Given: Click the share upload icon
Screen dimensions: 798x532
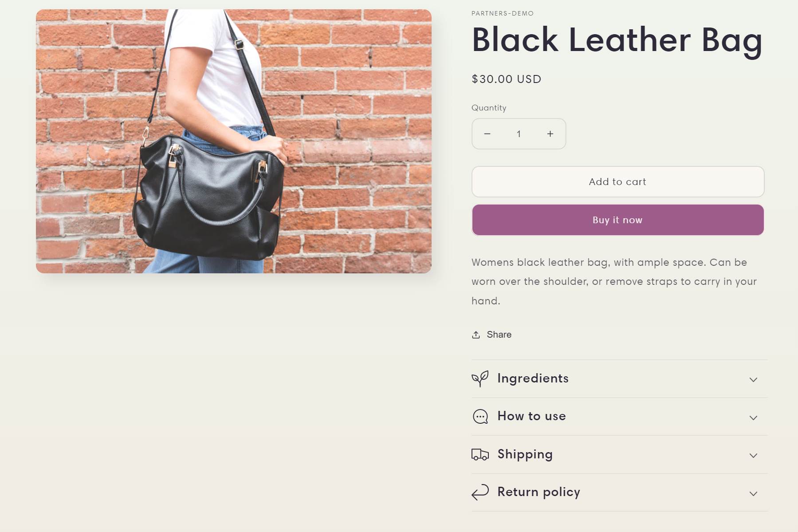Looking at the screenshot, I should pyautogui.click(x=476, y=335).
